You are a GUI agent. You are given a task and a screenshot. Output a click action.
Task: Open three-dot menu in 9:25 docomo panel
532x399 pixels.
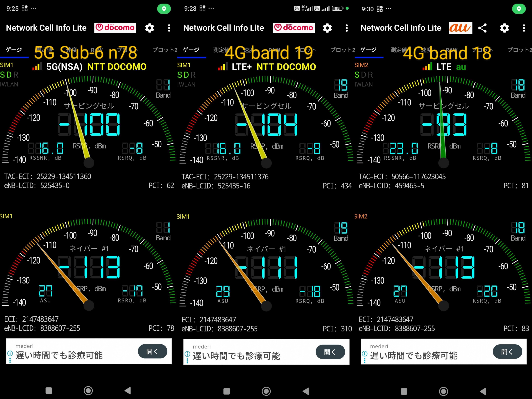click(169, 28)
